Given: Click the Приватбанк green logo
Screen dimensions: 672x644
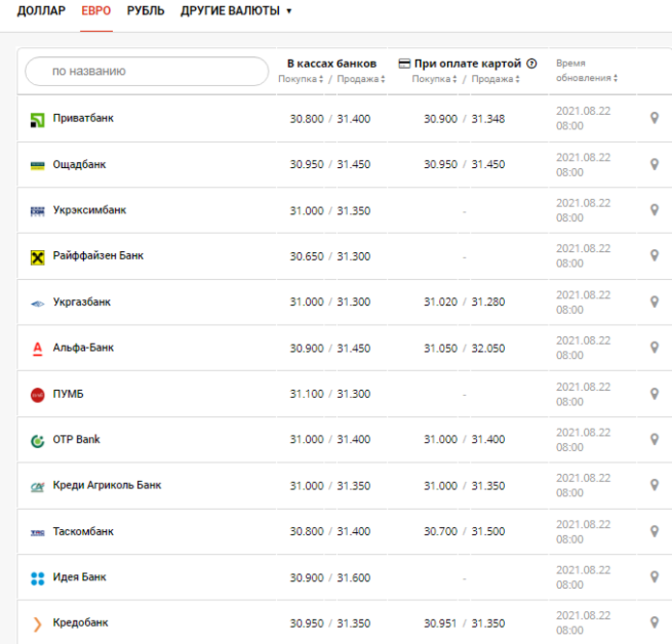Looking at the screenshot, I should [38, 121].
